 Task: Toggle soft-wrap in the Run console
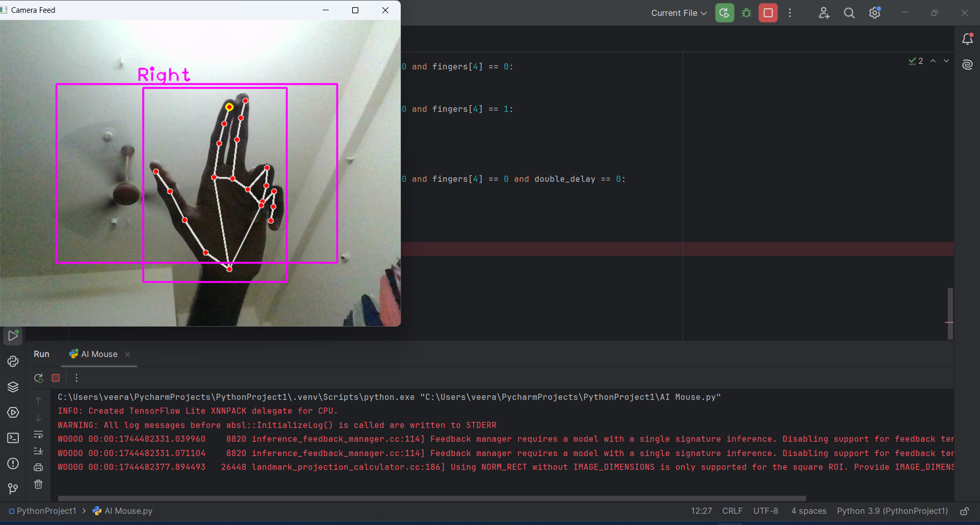(38, 435)
